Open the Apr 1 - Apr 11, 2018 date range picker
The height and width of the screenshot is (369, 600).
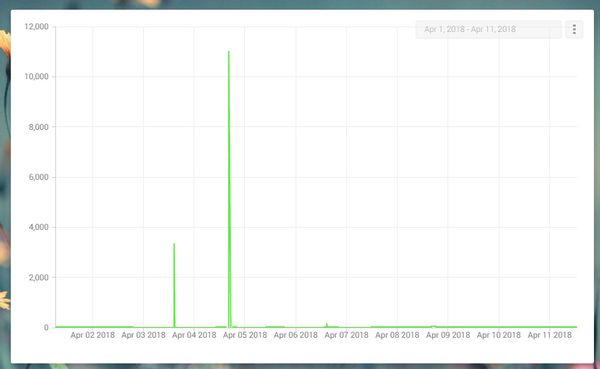pos(488,29)
